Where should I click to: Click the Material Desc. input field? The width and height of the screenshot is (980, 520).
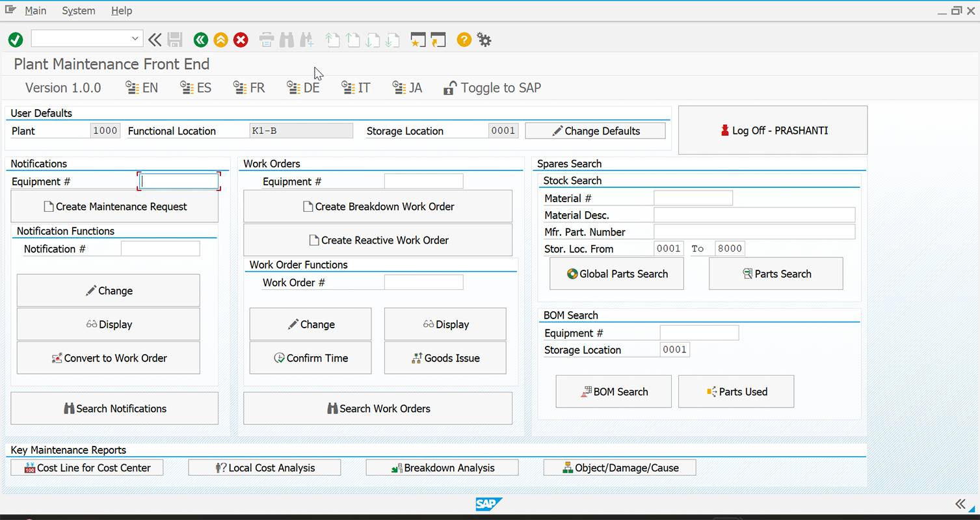tap(754, 215)
